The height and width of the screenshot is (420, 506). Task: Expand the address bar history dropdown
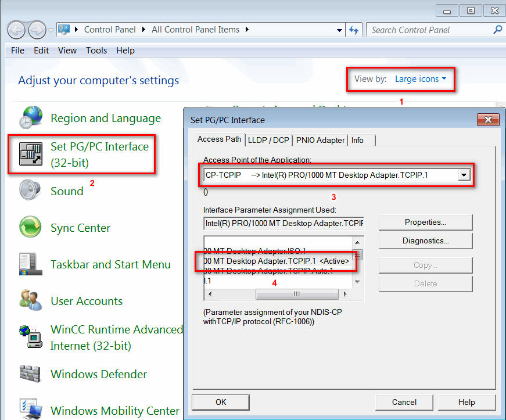(339, 30)
